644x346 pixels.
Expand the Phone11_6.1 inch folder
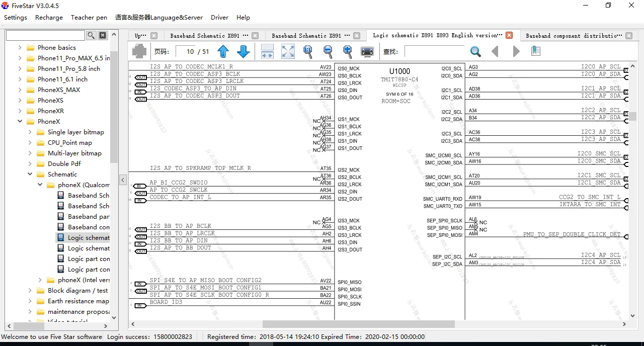[20, 79]
